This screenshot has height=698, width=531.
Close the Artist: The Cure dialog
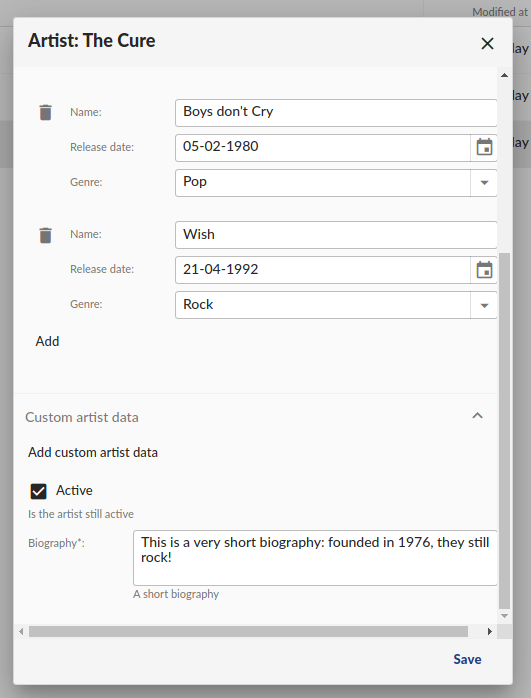tap(487, 43)
